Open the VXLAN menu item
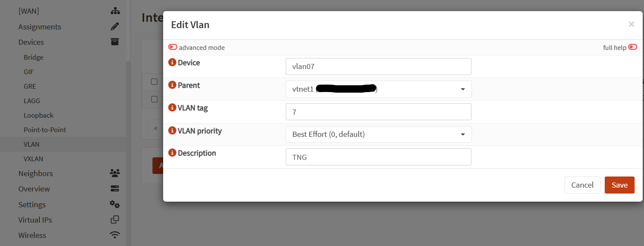 point(33,159)
